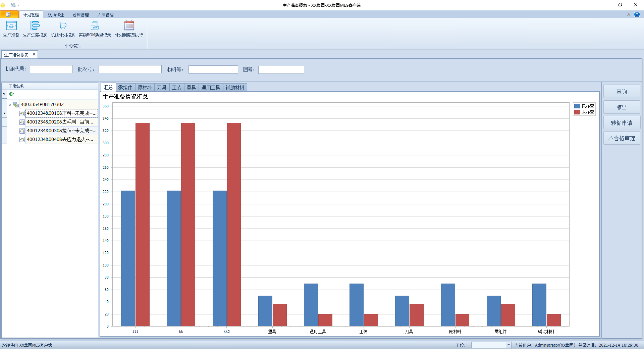Click the blue bar for 通用工具

tap(311, 305)
